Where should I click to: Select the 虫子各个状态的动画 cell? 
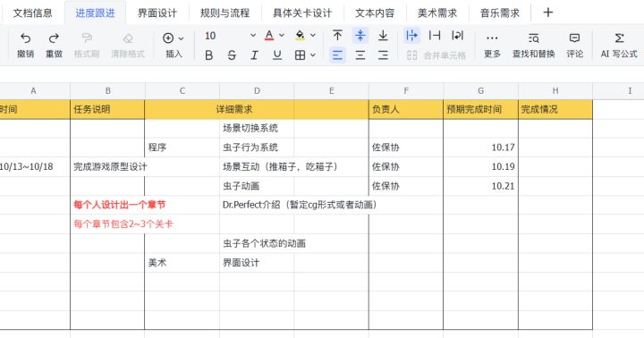click(257, 243)
